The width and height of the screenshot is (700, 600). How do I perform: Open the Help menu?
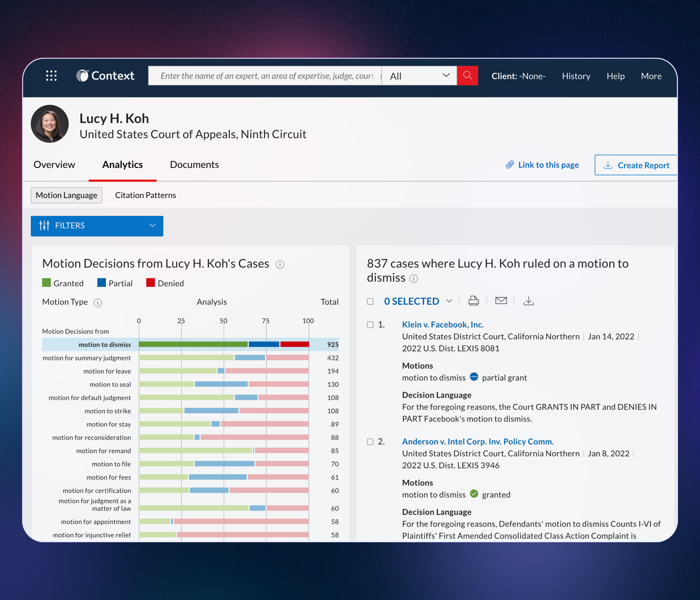click(616, 76)
